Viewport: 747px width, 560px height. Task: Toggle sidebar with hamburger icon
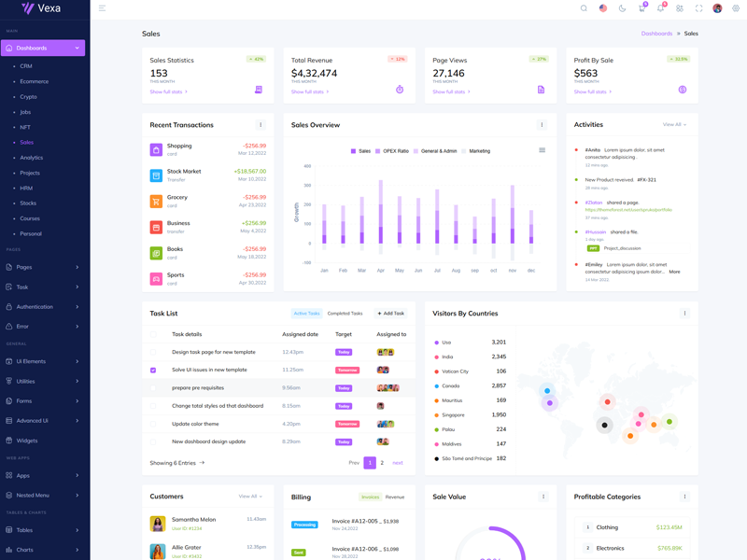click(x=102, y=8)
